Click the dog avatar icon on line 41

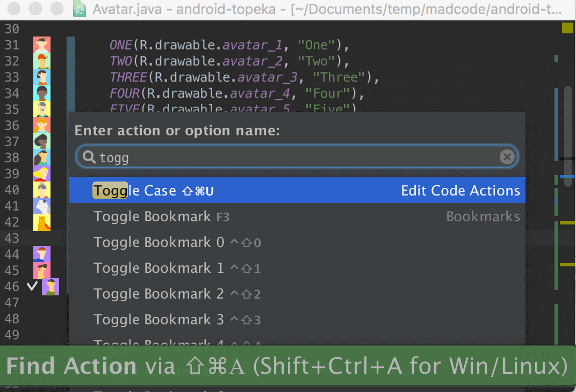[42, 206]
